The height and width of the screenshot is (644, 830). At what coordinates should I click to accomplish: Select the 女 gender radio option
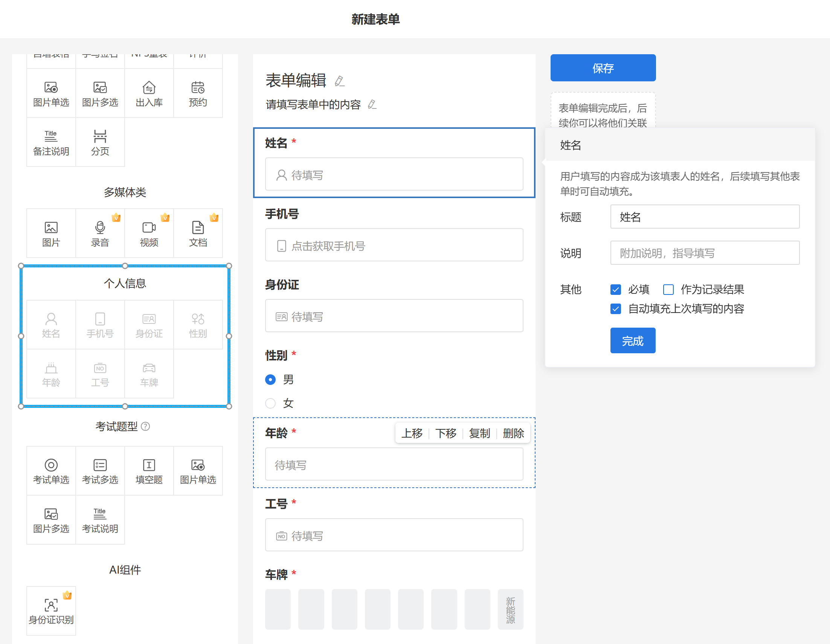coord(270,403)
